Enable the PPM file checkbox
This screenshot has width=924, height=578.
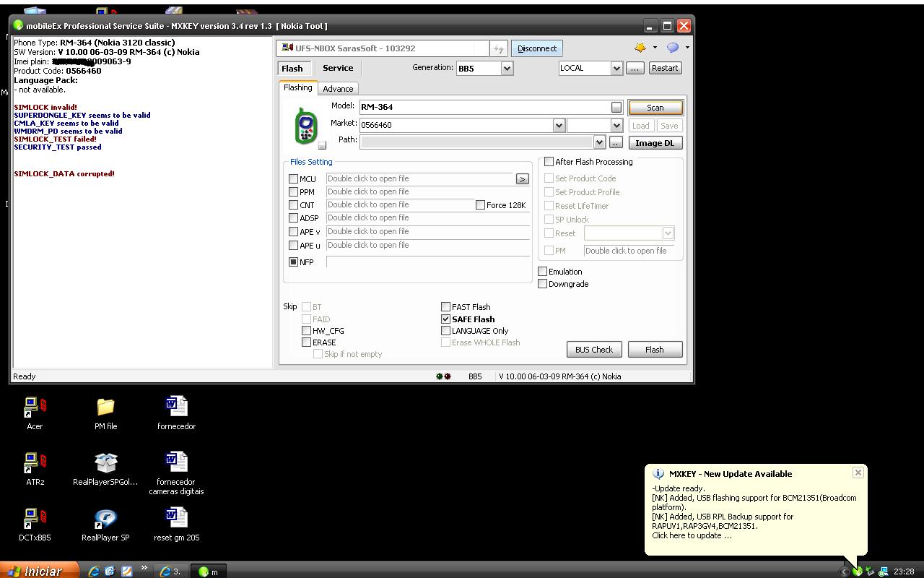point(293,192)
